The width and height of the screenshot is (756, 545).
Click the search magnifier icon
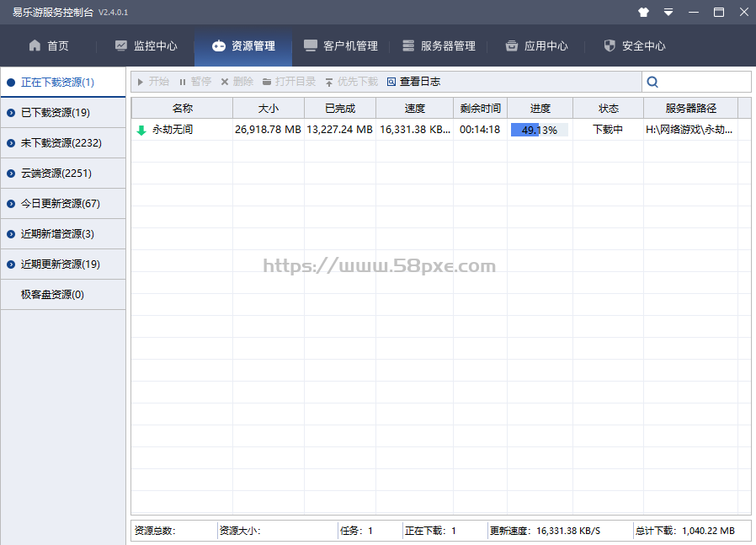click(652, 82)
